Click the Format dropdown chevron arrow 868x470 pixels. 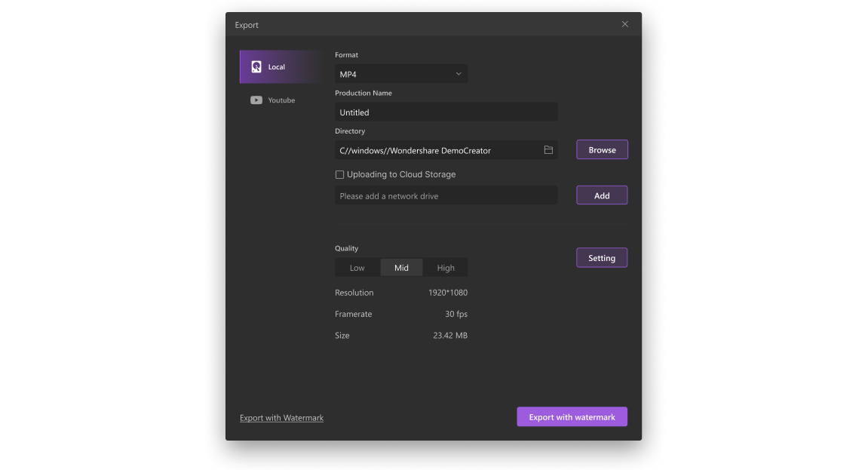click(x=459, y=74)
